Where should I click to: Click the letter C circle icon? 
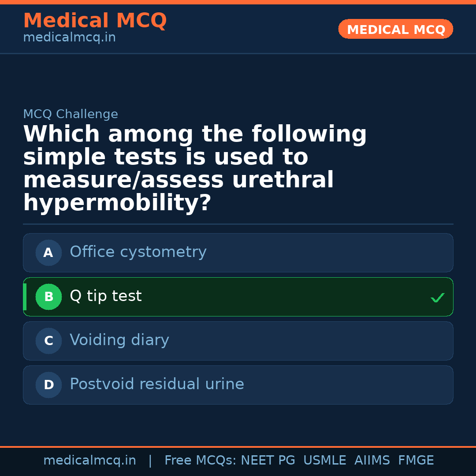tap(48, 341)
